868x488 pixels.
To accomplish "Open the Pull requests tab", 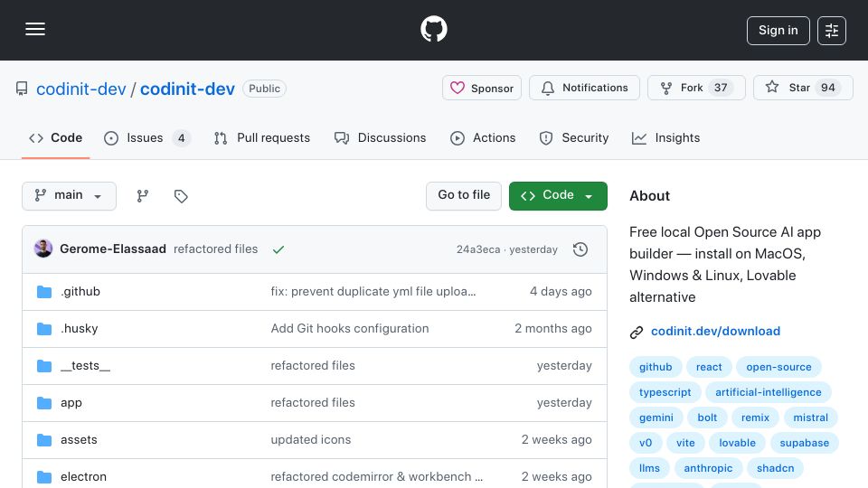I will click(262, 137).
